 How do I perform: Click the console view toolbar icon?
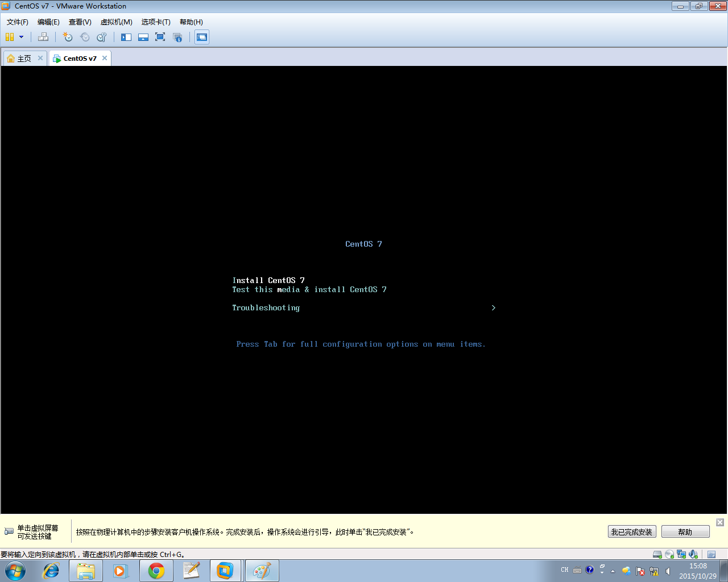[x=202, y=37]
